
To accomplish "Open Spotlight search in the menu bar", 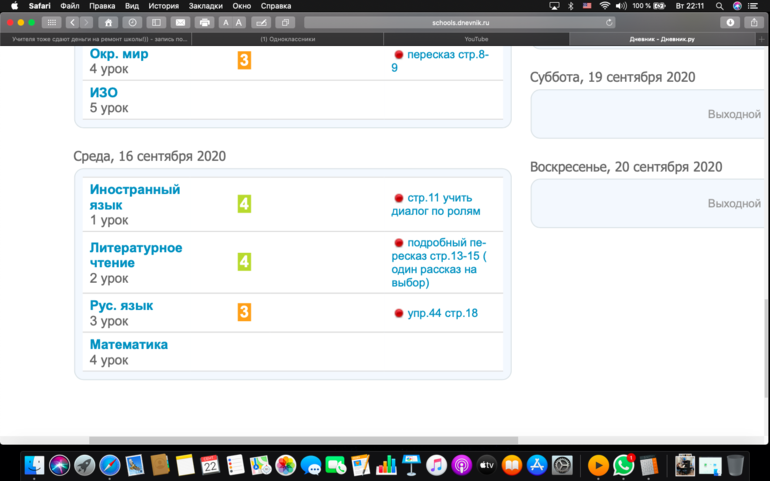I will (x=720, y=6).
